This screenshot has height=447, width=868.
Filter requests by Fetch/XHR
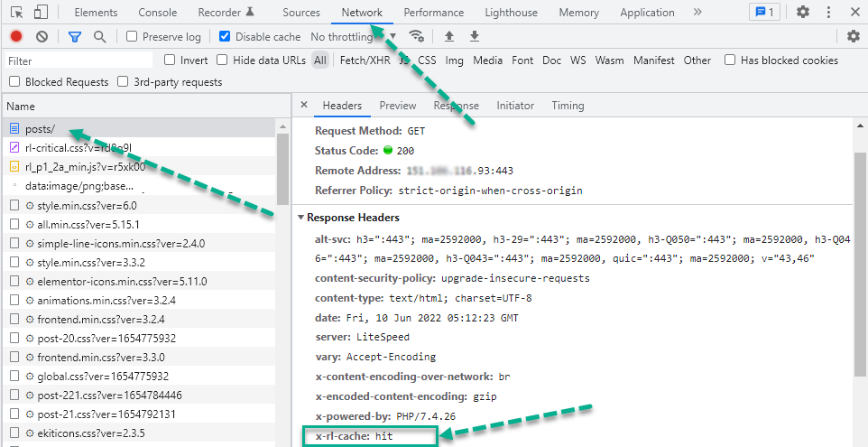[365, 61]
